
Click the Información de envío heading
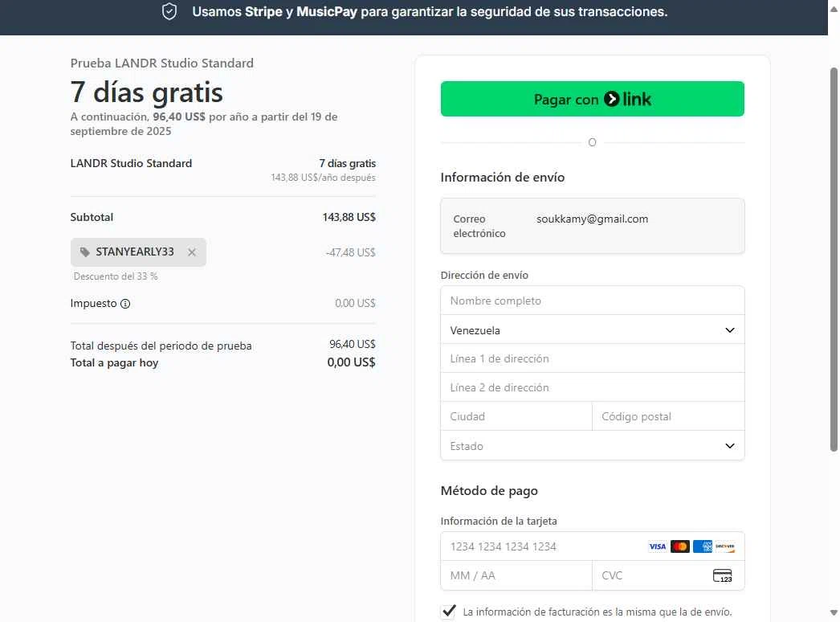pyautogui.click(x=502, y=178)
